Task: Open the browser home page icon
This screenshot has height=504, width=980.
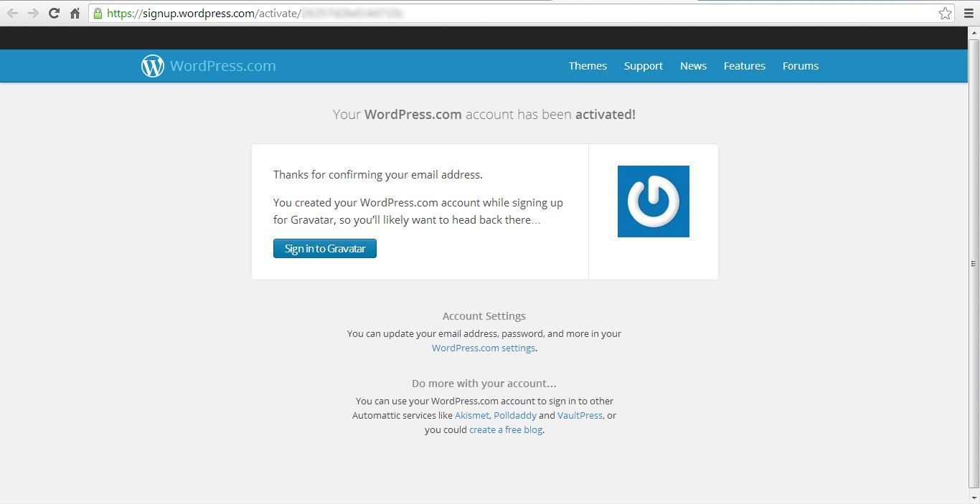Action: tap(75, 13)
